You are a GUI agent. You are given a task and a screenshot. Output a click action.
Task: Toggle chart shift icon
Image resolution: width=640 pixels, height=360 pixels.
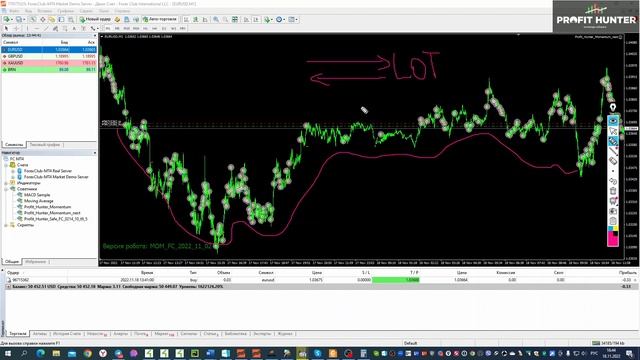[256, 19]
